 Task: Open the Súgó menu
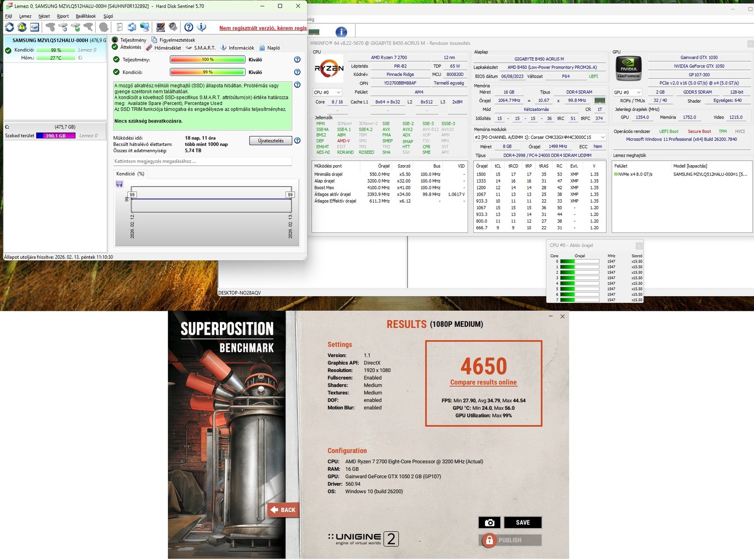point(108,16)
